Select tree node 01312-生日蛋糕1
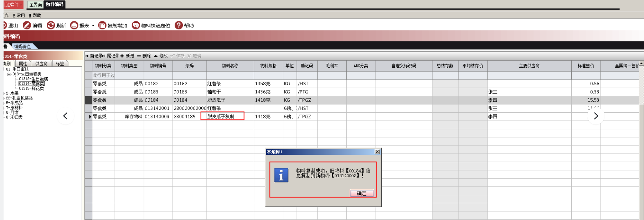The width and height of the screenshot is (644, 220). tap(34, 79)
